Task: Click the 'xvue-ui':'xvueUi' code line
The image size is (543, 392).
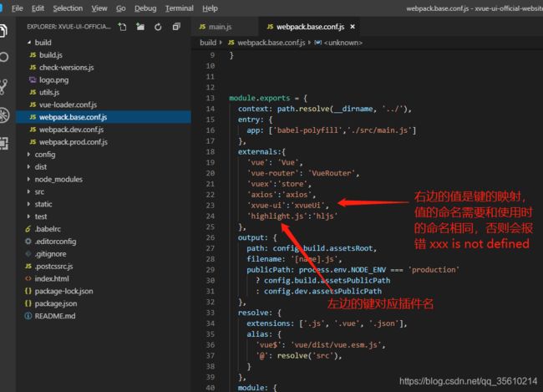Action: [x=287, y=206]
